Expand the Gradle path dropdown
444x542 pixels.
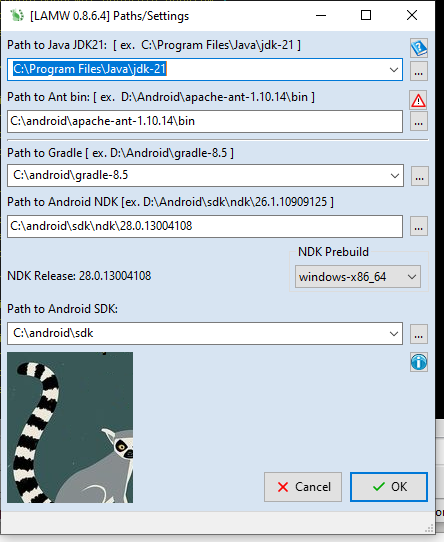395,176
